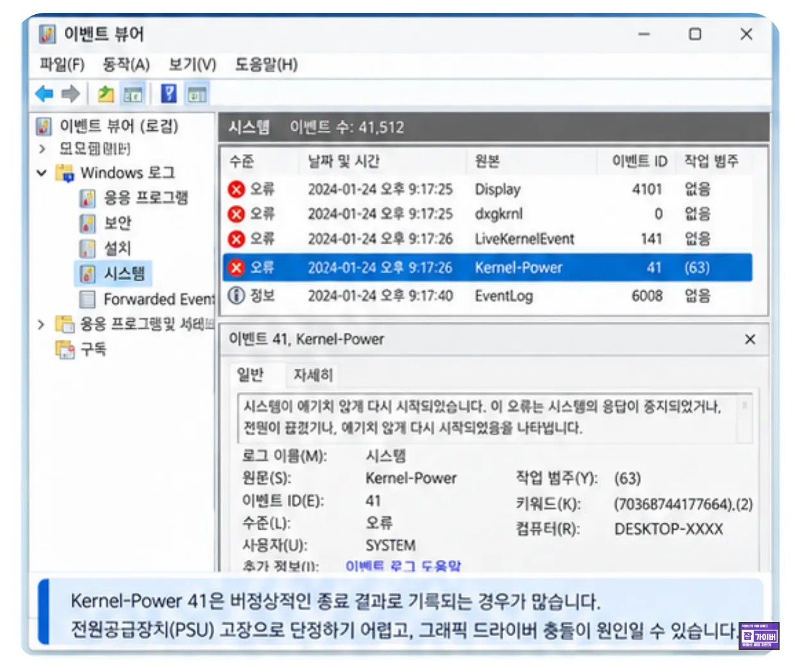
Task: Select the Display error event row
Action: [x=487, y=189]
